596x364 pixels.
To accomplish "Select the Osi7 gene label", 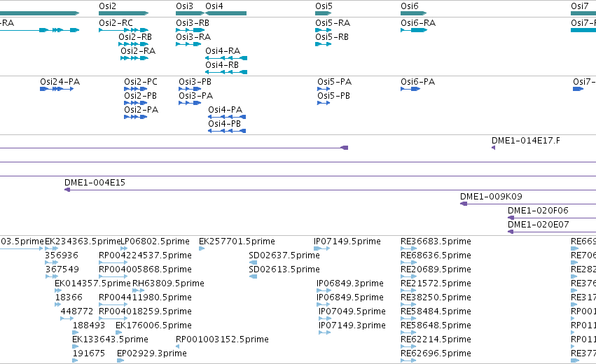I will click(580, 6).
